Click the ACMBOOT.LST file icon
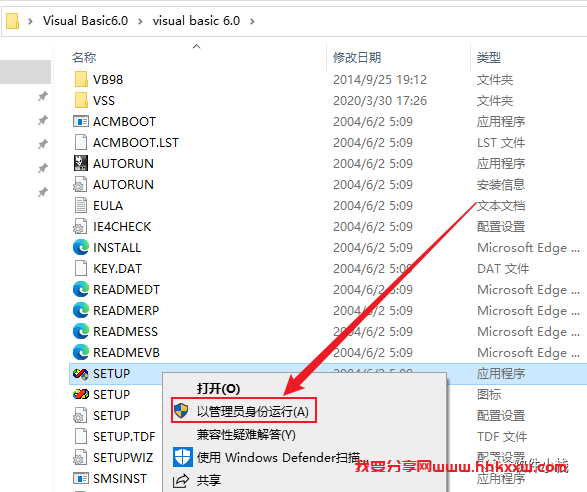This screenshot has width=587, height=492. (x=81, y=142)
